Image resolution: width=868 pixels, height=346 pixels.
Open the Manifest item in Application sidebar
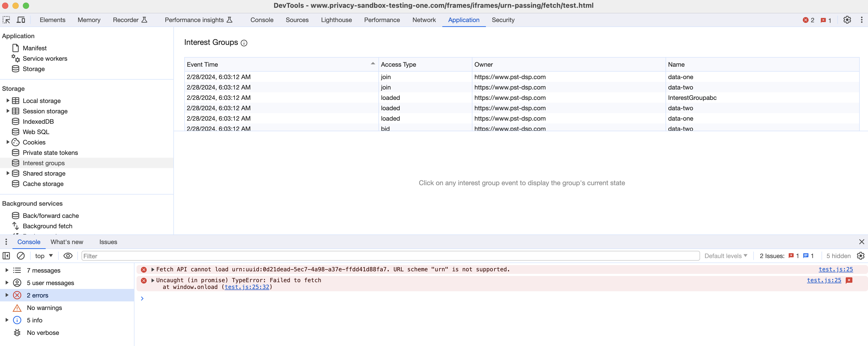pos(34,48)
